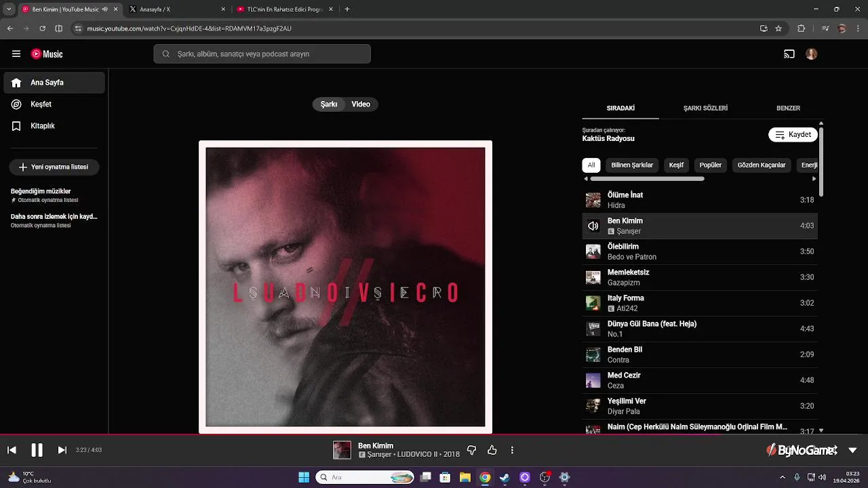
Task: Open the Windows Start menu
Action: [304, 477]
